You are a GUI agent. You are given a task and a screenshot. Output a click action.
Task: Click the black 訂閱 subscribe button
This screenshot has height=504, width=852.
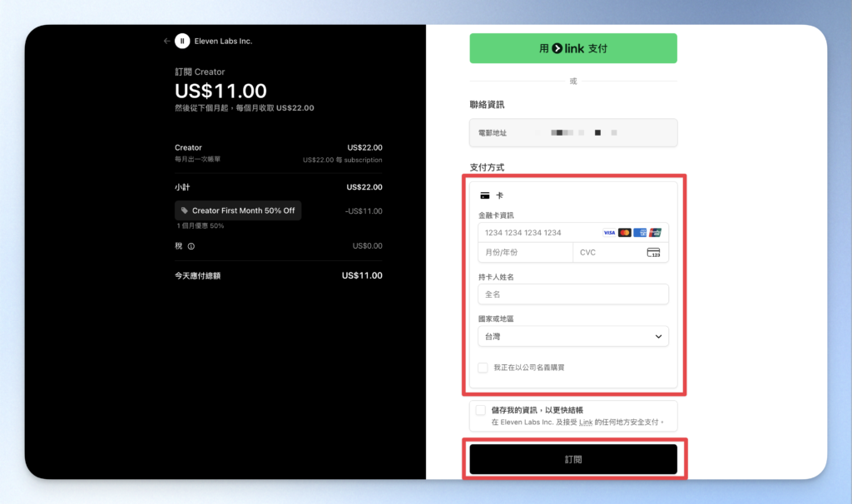pyautogui.click(x=573, y=459)
